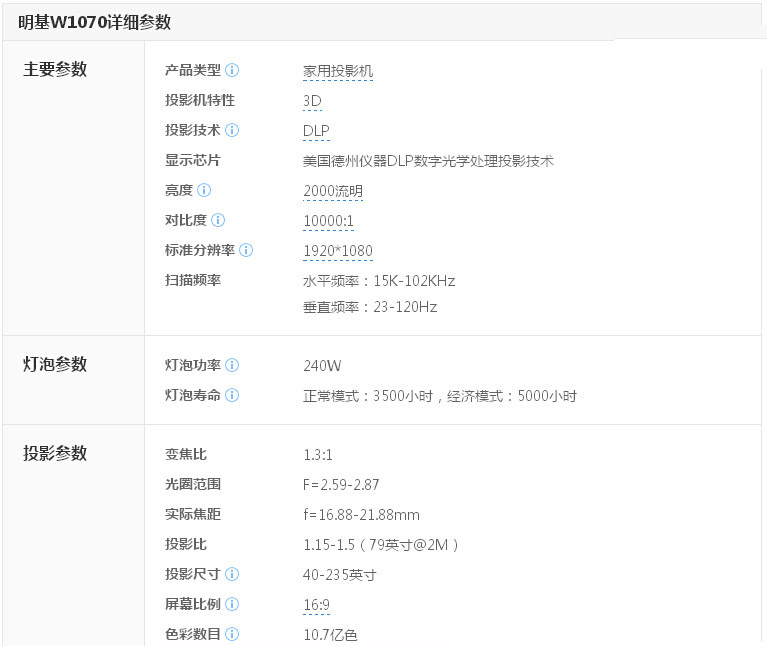Click the 灯泡功率 label
Viewport: 767px width, 646px height.
tap(193, 365)
